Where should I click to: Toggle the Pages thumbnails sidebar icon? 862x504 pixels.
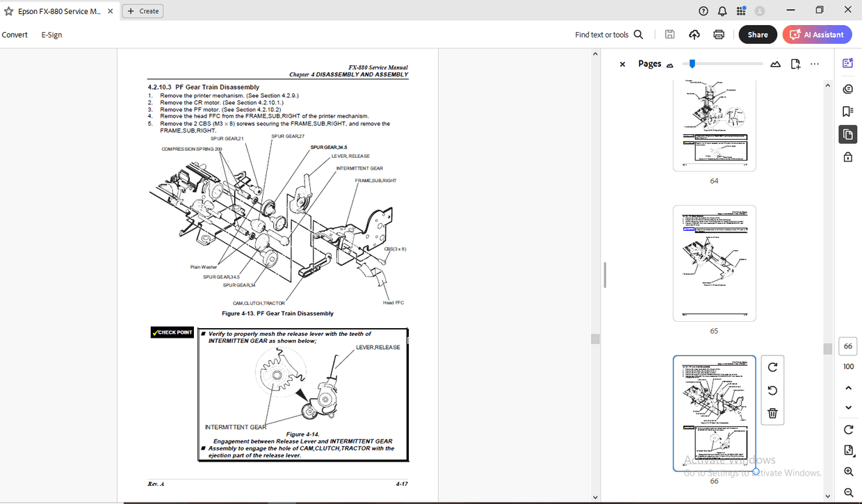tap(848, 134)
